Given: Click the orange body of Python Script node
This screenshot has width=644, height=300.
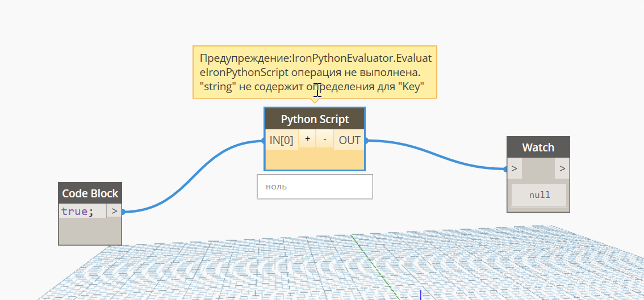Looking at the screenshot, I should tap(315, 160).
